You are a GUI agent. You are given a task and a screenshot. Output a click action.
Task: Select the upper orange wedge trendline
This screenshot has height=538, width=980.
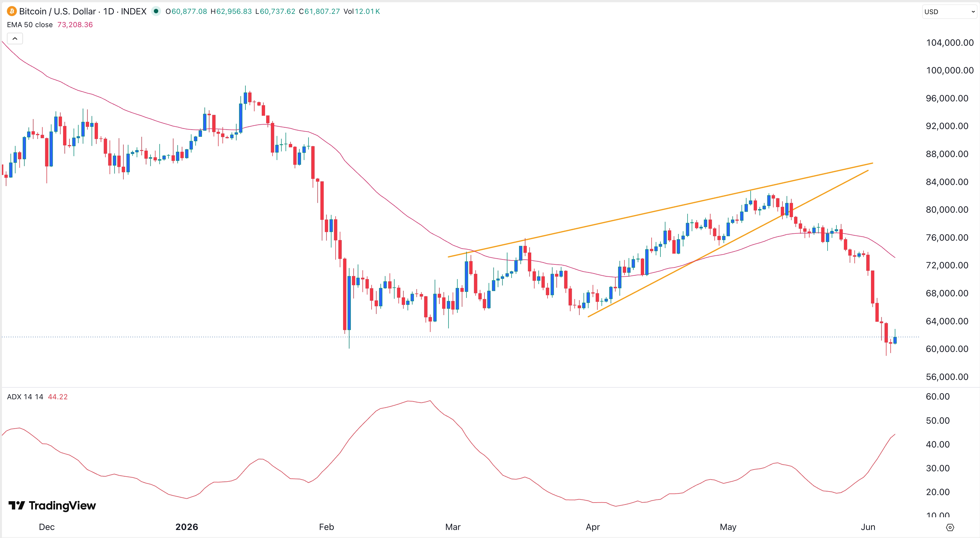(x=660, y=210)
